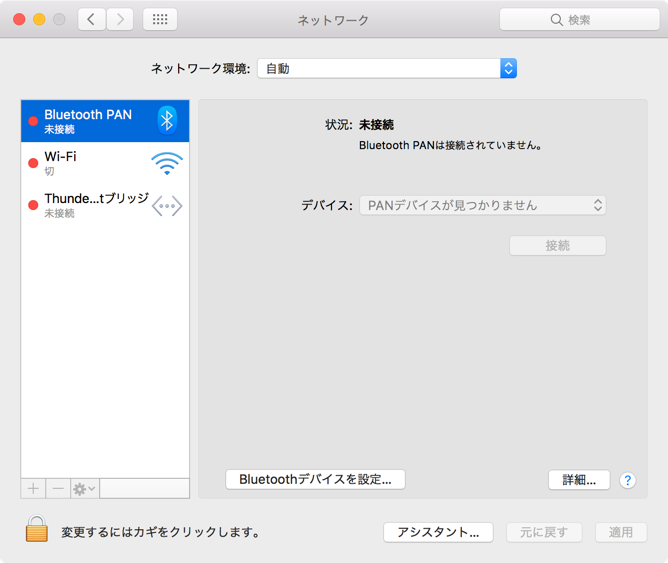Close the window with red button
Image resolution: width=668 pixels, height=563 pixels.
19,20
